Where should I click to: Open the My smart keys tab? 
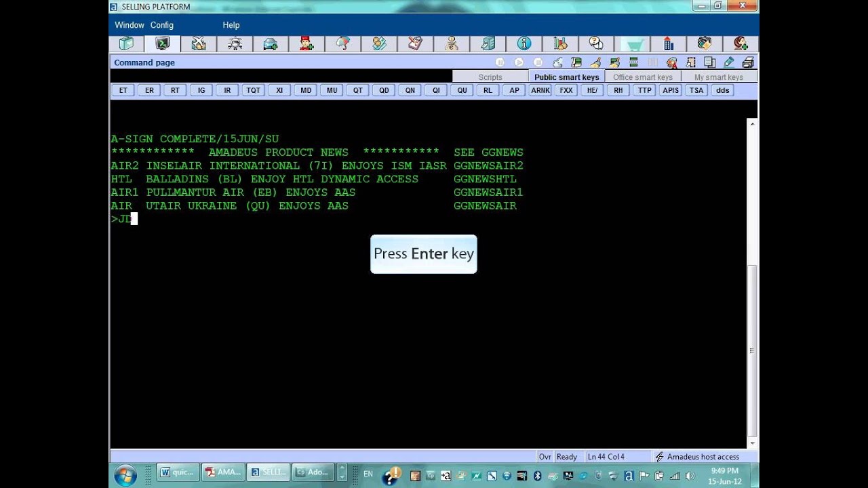pyautogui.click(x=719, y=77)
